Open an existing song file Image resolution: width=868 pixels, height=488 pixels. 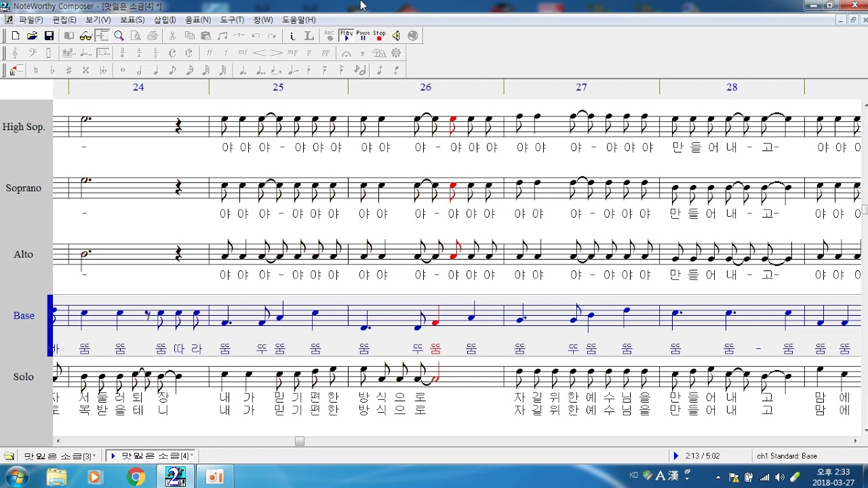tap(32, 36)
